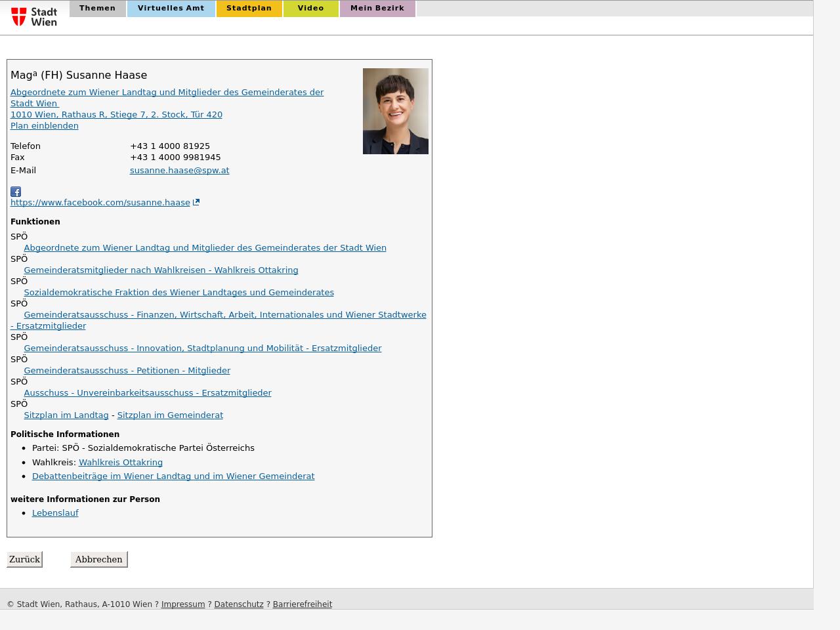Click Partei: SPÖ - Sozialdemokratische Partei Österreichs
Screen dimensions: 840x630
pos(143,448)
